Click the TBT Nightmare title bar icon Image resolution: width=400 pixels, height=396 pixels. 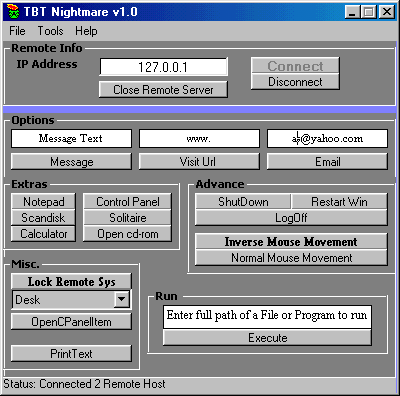tap(13, 12)
